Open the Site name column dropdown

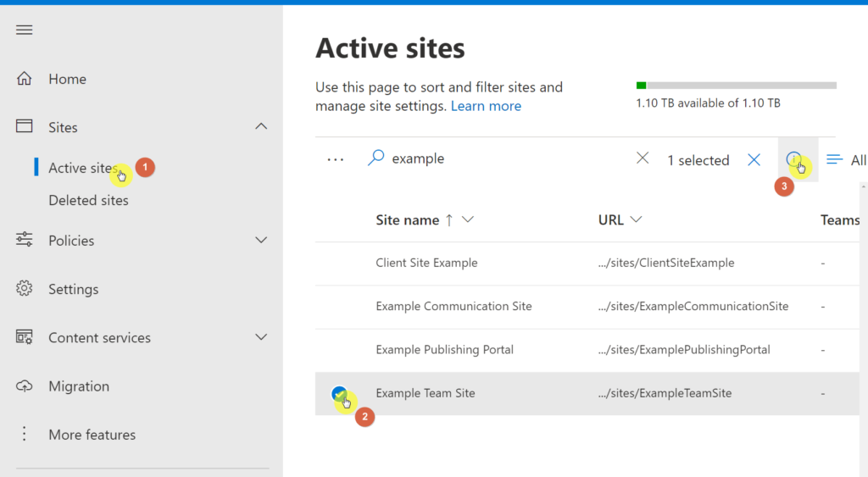click(x=468, y=219)
